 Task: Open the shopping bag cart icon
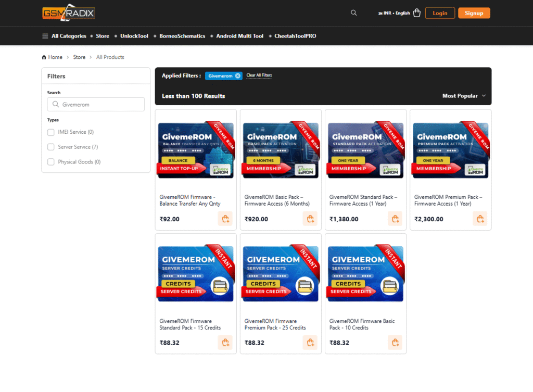point(417,13)
